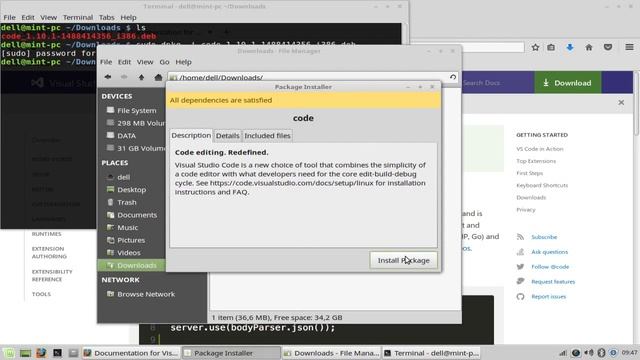The width and height of the screenshot is (640, 360).
Task: Click the home folder icon in File Manager
Action: [158, 77]
